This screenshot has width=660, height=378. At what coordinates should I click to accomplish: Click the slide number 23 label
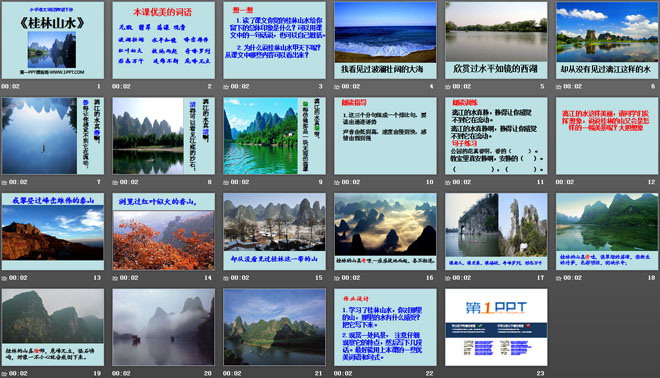click(x=540, y=373)
